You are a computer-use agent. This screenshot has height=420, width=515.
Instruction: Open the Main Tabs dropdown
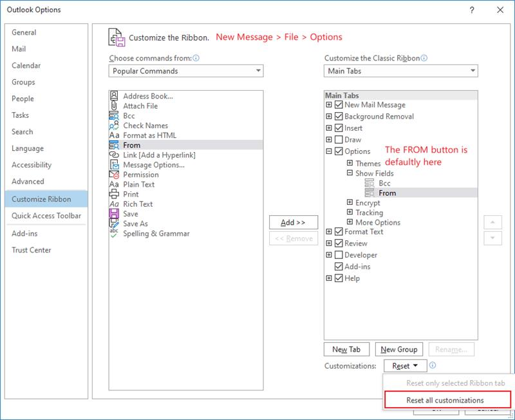(x=400, y=71)
